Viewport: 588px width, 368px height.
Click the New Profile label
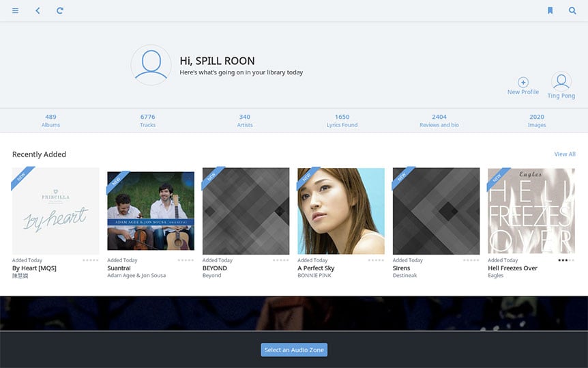pos(523,92)
